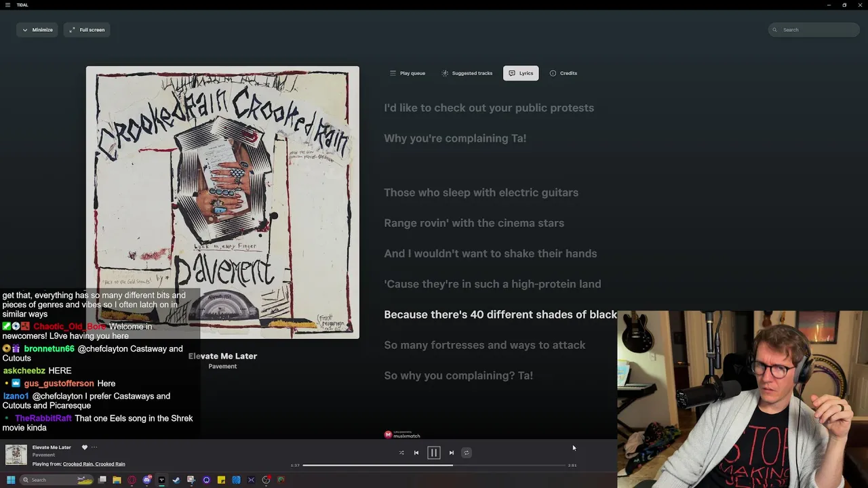868x488 pixels.
Task: Toggle shuffle playback
Action: [x=401, y=453]
